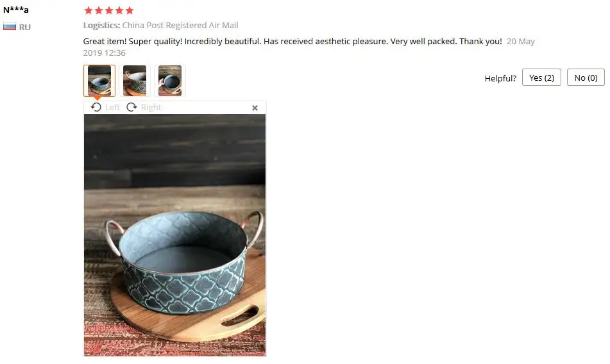The image size is (610, 364).
Task: Click the 'Left' rotate label
Action: [x=112, y=107]
